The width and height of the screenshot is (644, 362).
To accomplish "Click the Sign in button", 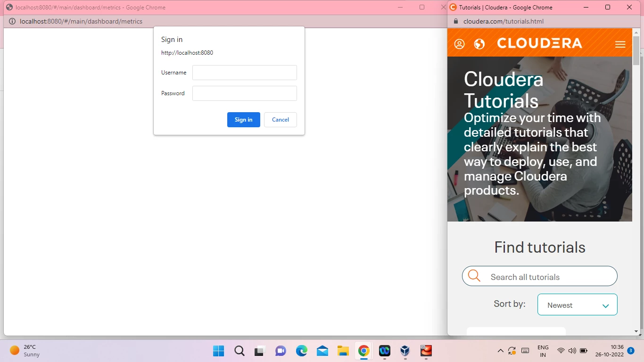I will point(244,120).
